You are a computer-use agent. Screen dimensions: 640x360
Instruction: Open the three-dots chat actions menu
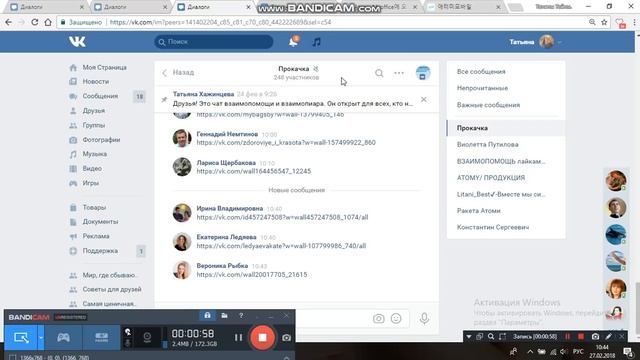[399, 73]
